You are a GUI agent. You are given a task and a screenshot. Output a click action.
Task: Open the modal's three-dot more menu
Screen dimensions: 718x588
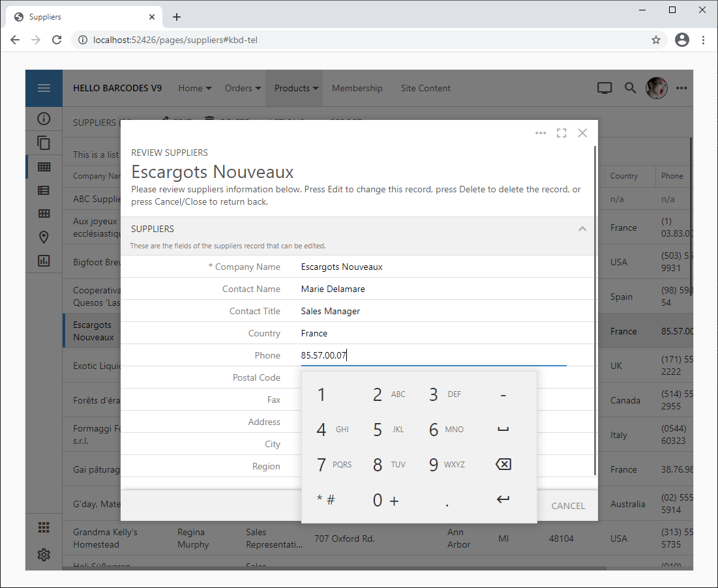[541, 133]
